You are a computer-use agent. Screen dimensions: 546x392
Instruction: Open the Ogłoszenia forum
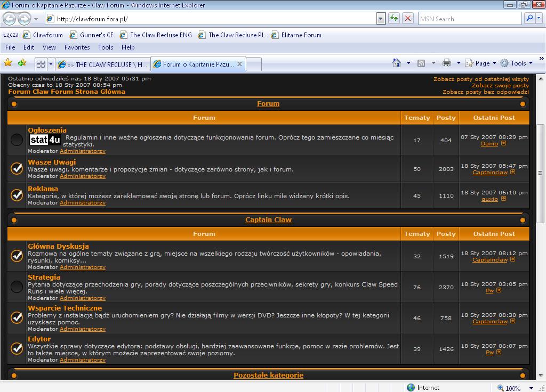47,130
